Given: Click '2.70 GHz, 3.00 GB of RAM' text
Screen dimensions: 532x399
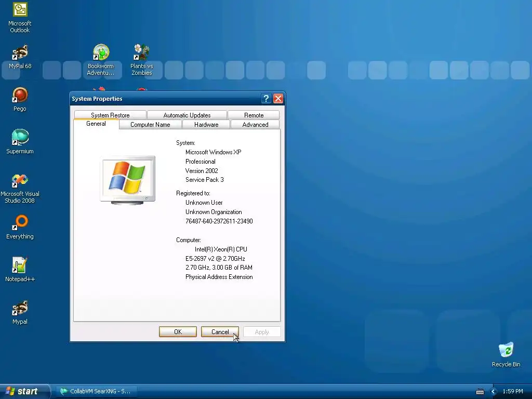Looking at the screenshot, I should coord(219,268).
